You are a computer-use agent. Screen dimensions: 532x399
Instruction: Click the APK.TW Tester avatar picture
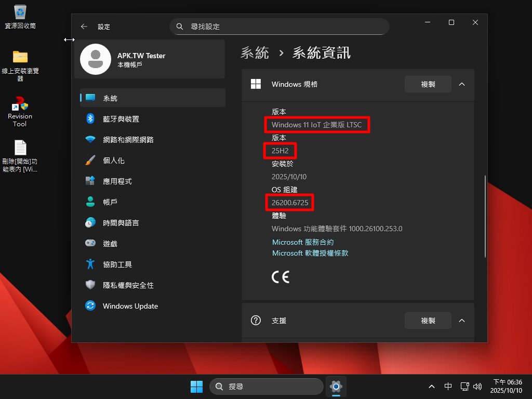pos(96,59)
